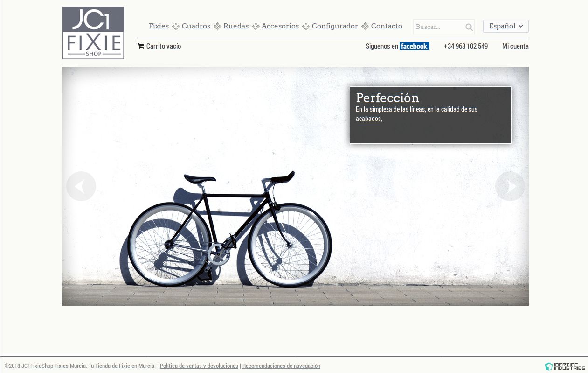Open the Accesorios menu item
Image resolution: width=588 pixels, height=373 pixels.
tap(280, 26)
